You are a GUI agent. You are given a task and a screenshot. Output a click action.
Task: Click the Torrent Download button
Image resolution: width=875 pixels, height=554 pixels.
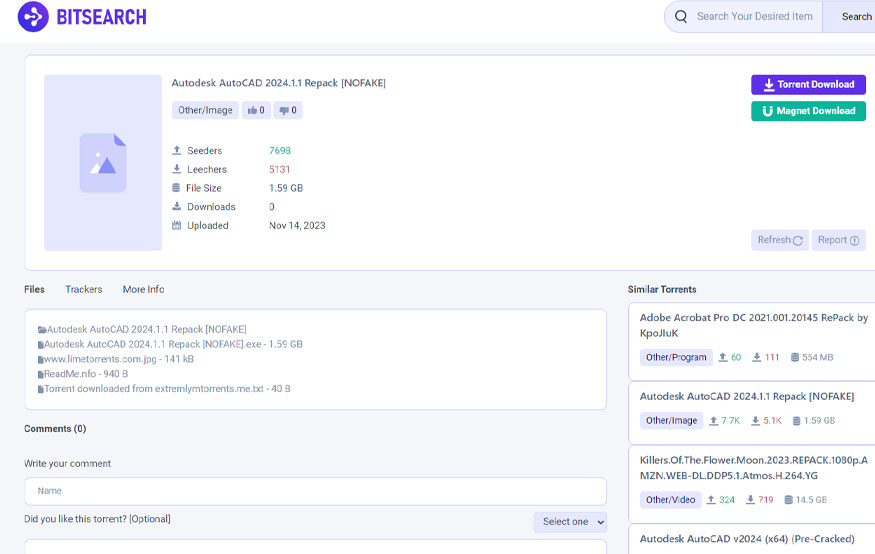808,85
